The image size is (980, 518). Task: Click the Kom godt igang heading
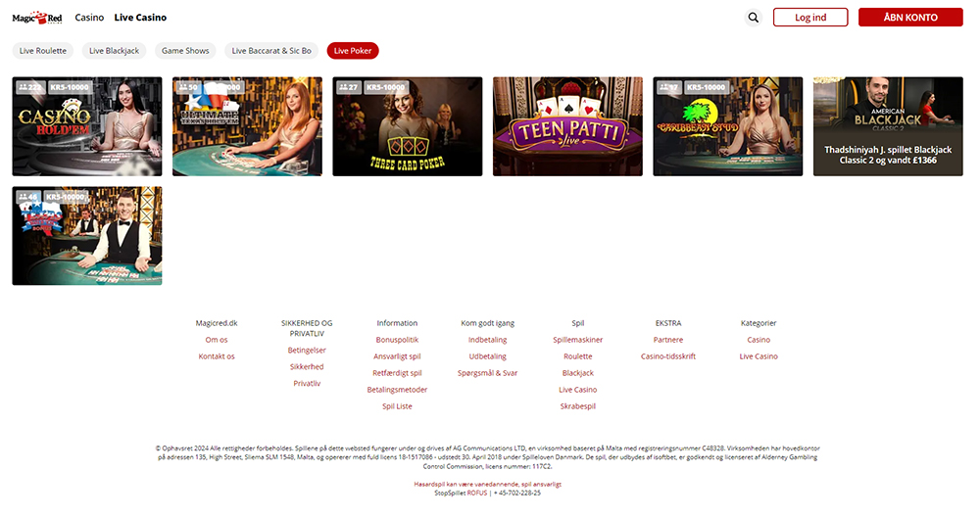tap(487, 323)
